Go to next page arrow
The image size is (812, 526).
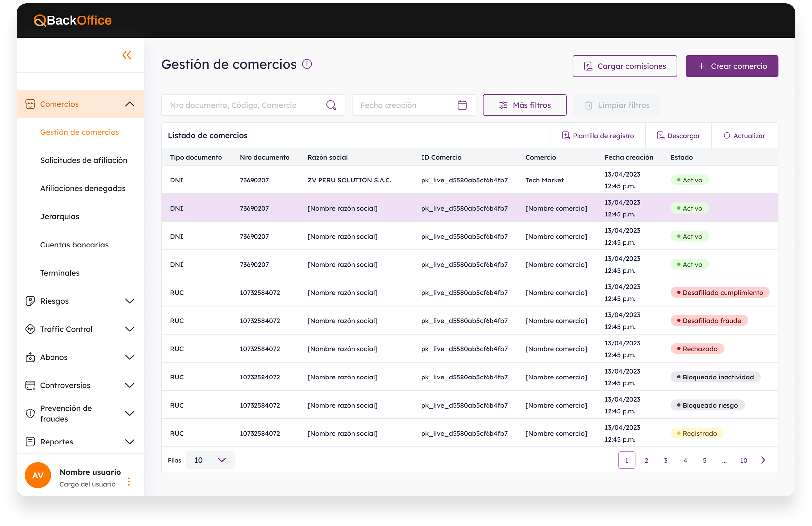(x=763, y=460)
